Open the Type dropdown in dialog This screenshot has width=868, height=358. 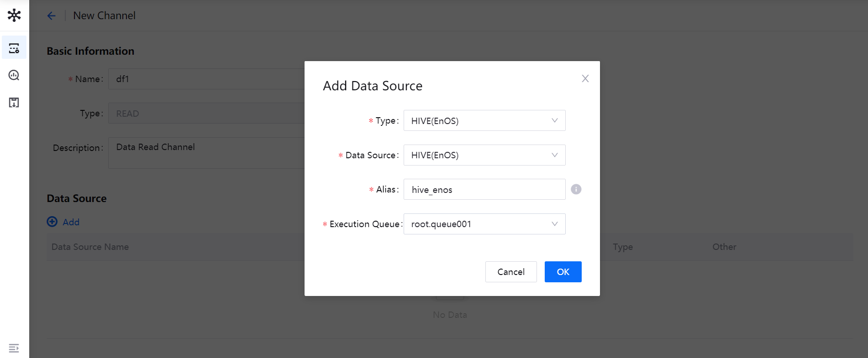pos(484,120)
